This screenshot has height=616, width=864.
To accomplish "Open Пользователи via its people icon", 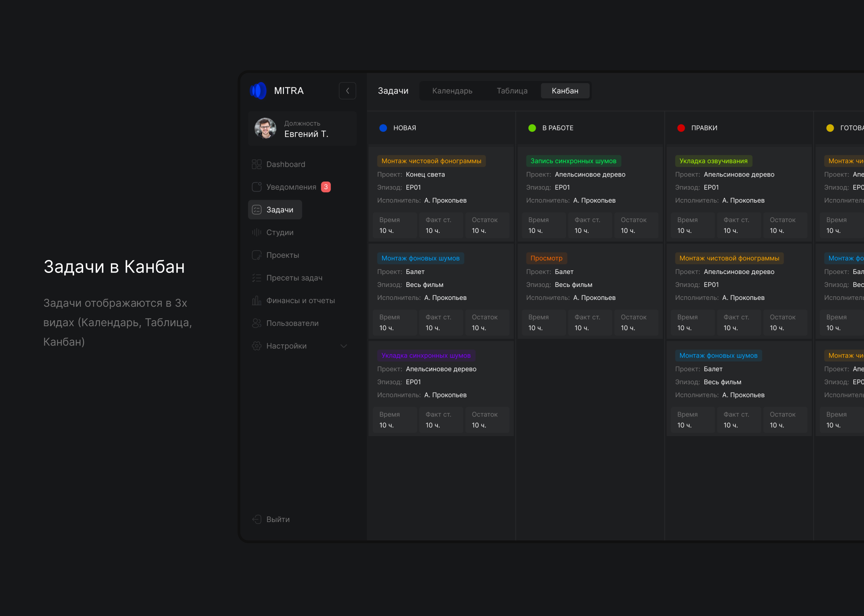I will click(257, 323).
